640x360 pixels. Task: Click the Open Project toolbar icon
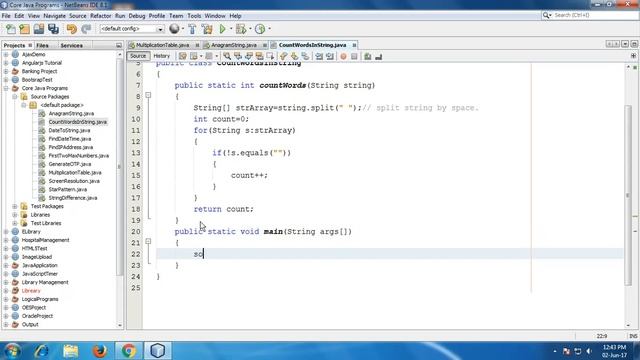pos(39,29)
